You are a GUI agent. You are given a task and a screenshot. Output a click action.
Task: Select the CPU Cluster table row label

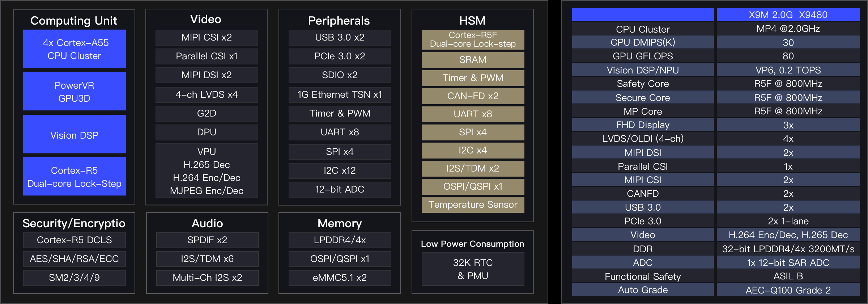click(643, 29)
